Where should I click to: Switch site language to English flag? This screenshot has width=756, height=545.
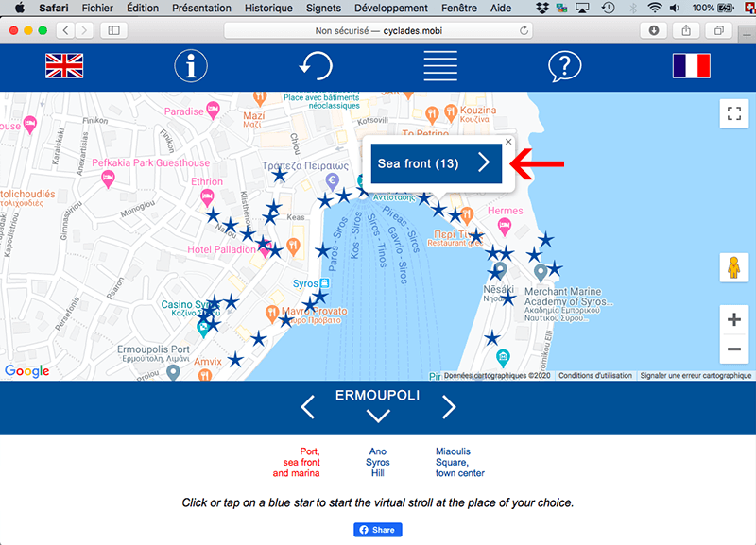pyautogui.click(x=64, y=65)
